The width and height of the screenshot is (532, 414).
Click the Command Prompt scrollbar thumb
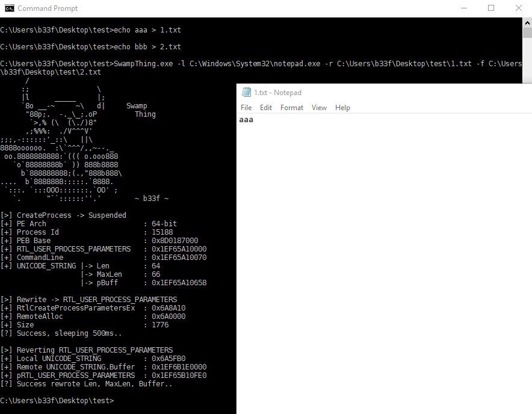527,33
